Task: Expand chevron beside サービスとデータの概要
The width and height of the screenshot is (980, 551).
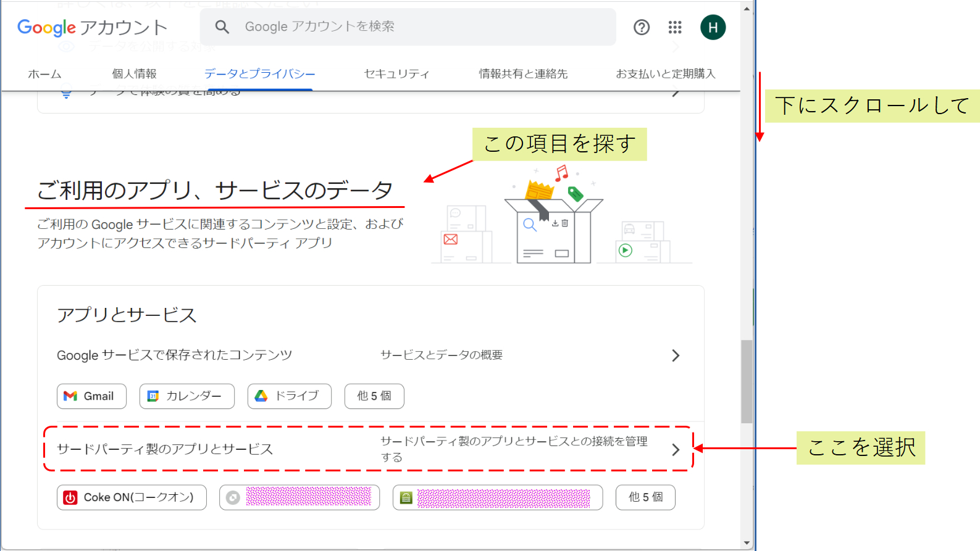Action: (676, 355)
